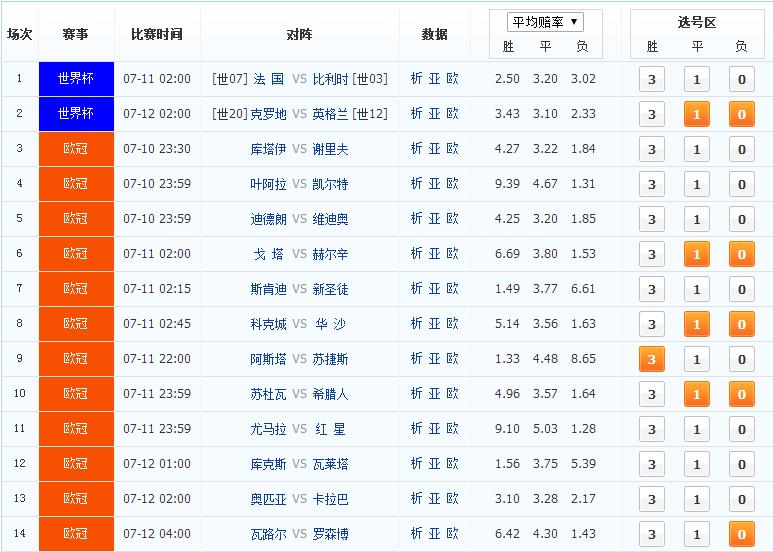Click the 赛事 column header
Screen dimensions: 773x552
click(x=75, y=34)
